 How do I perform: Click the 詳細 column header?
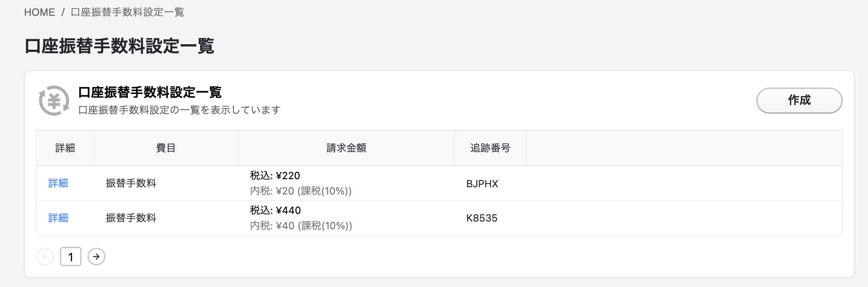click(x=65, y=148)
